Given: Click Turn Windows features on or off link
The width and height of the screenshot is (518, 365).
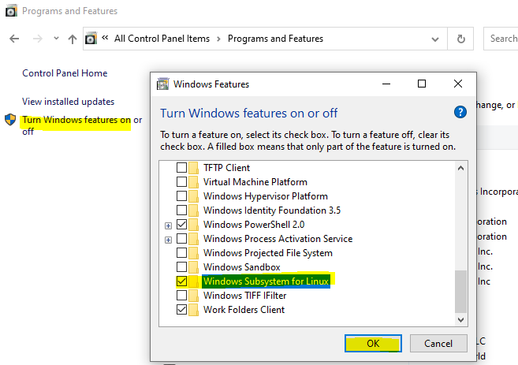Looking at the screenshot, I should (82, 125).
